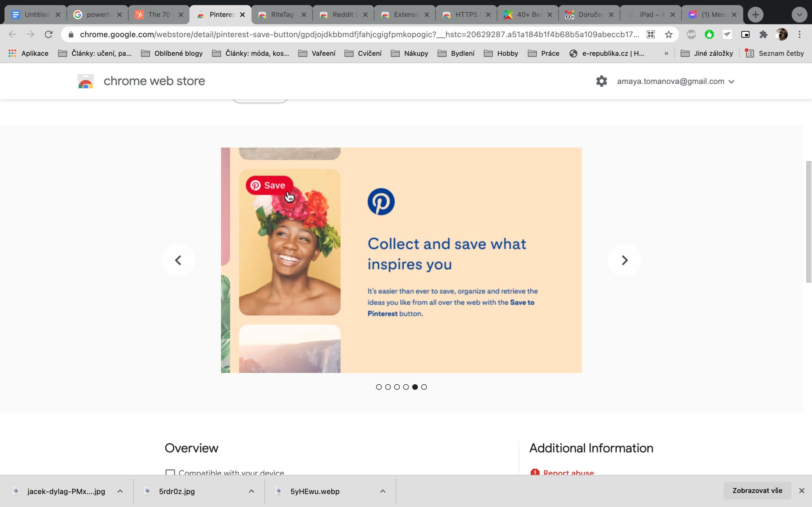Check the Compatible with your device checkbox
This screenshot has height=507, width=812.
tap(170, 473)
